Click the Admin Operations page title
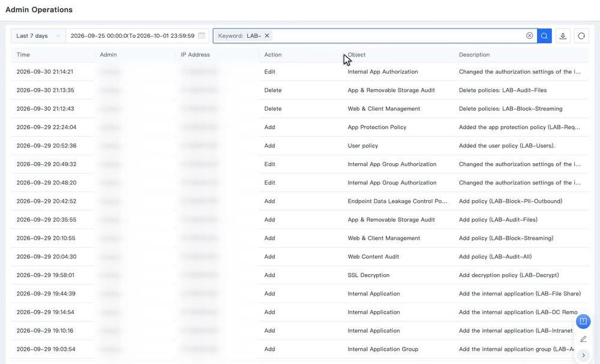Image resolution: width=600 pixels, height=364 pixels. point(38,10)
